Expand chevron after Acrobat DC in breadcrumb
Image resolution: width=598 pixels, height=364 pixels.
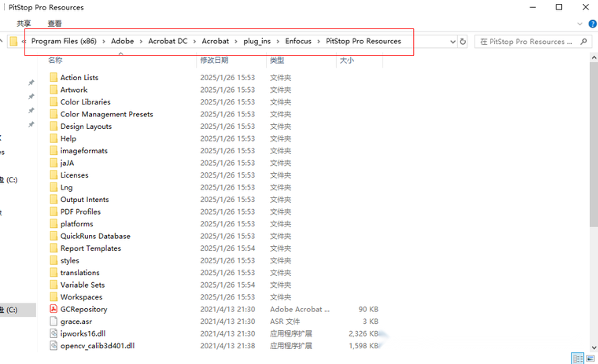[195, 42]
